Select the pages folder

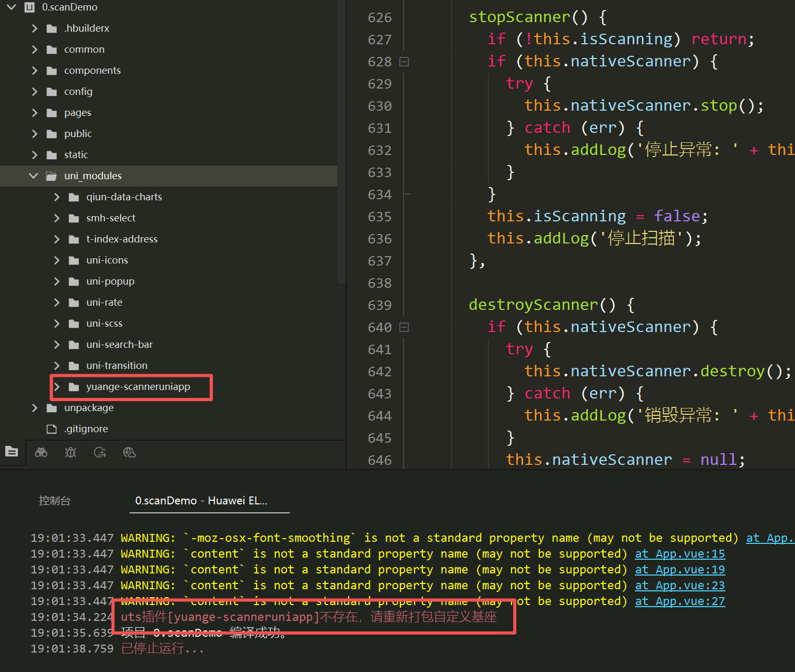(x=77, y=113)
